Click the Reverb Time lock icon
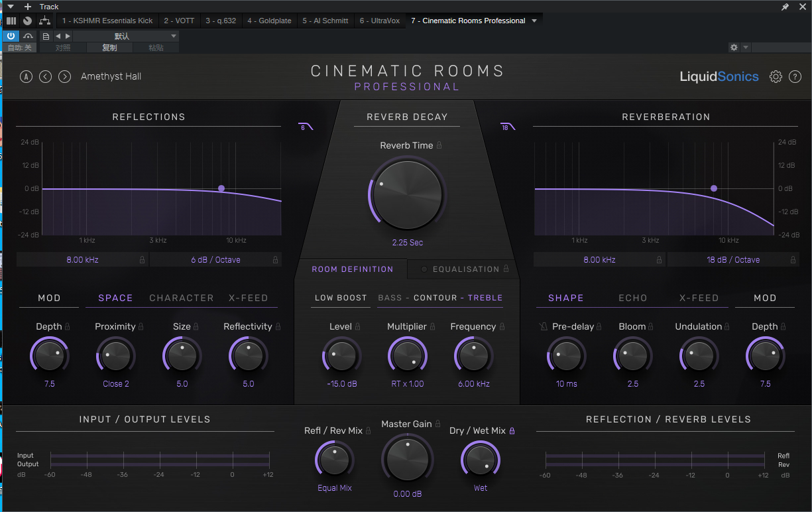The width and height of the screenshot is (812, 512). (439, 145)
